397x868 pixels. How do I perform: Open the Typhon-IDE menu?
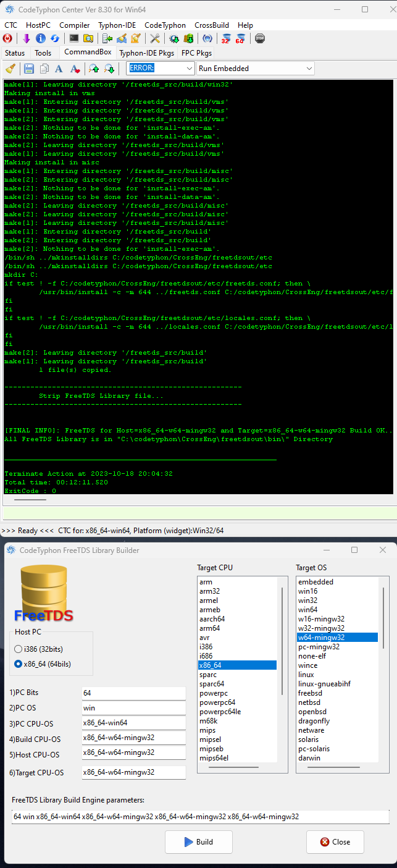pos(117,25)
